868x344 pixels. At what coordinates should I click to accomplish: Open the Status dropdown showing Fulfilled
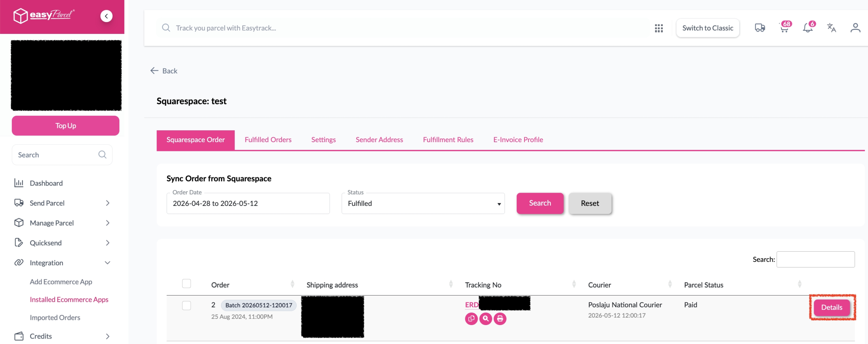tap(423, 203)
